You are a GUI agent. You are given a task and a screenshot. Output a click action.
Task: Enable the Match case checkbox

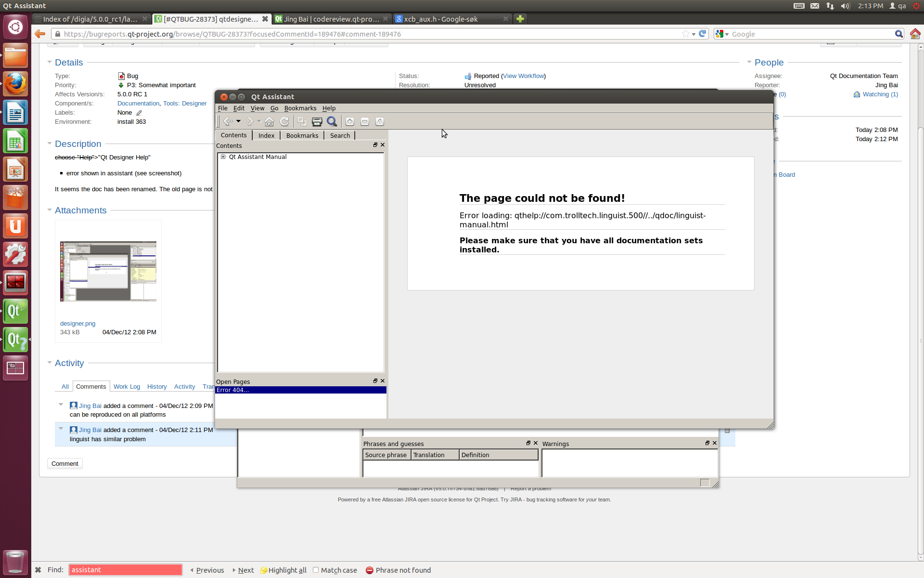pyautogui.click(x=316, y=570)
